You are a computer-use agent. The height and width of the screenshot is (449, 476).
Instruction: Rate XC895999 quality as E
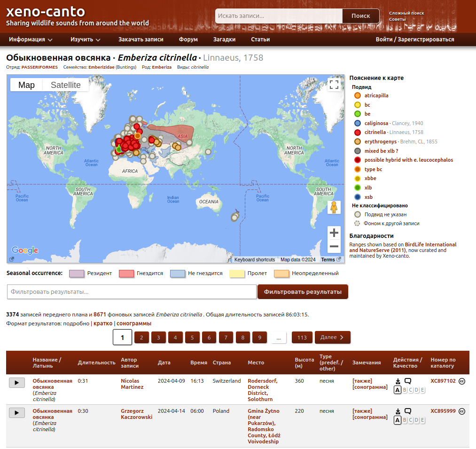click(x=422, y=420)
